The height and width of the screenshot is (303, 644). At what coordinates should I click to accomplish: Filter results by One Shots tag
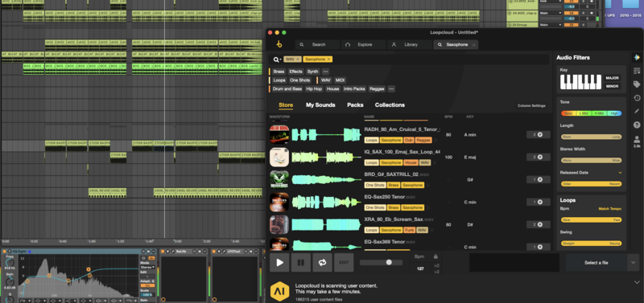tap(299, 80)
